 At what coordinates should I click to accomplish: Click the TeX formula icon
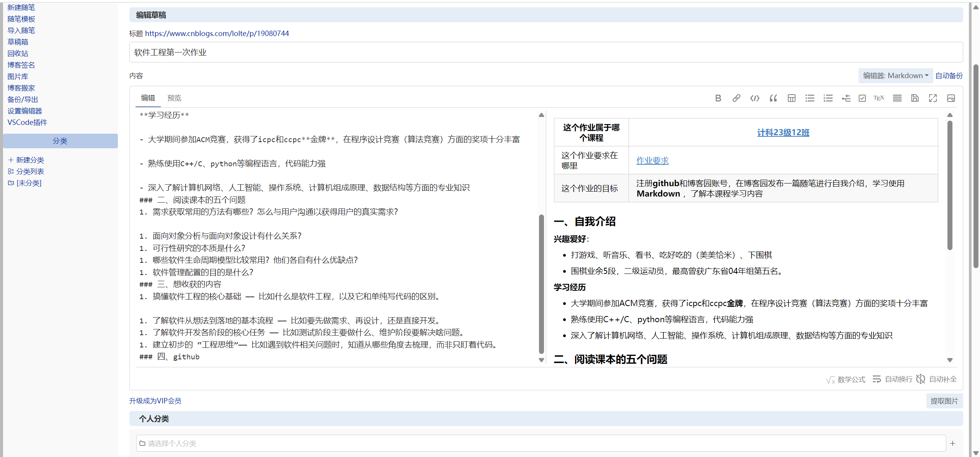click(879, 98)
